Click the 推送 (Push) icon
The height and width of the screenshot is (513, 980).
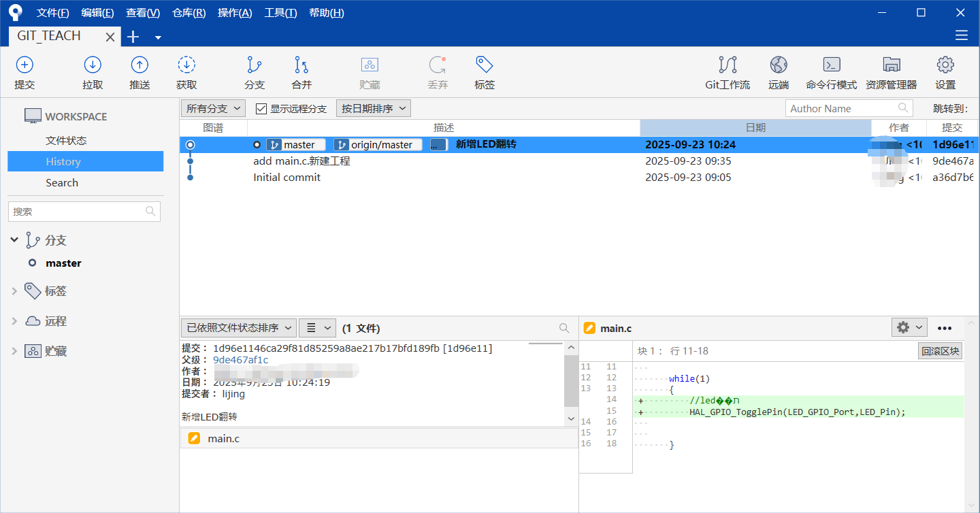(x=139, y=71)
